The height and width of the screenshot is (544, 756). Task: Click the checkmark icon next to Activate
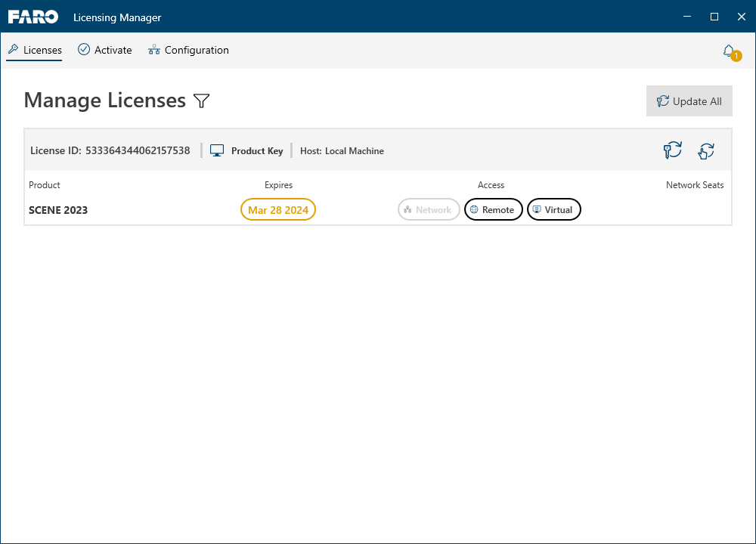point(84,49)
